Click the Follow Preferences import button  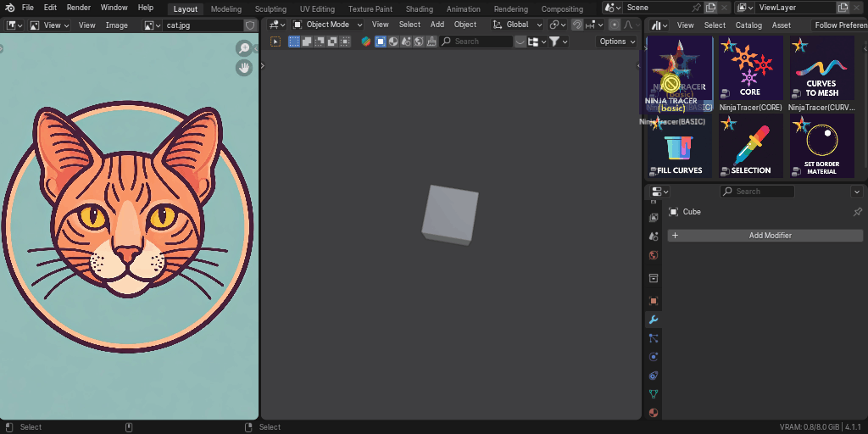click(839, 25)
